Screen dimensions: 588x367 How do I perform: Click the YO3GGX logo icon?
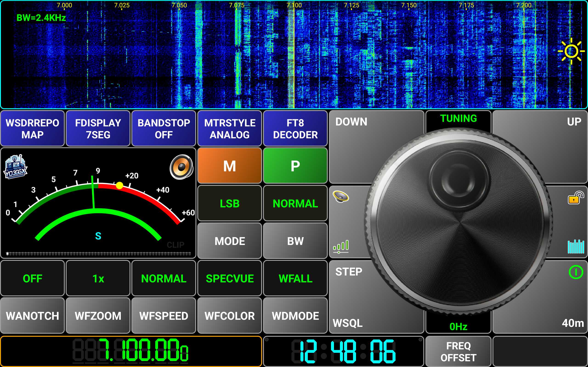[15, 167]
